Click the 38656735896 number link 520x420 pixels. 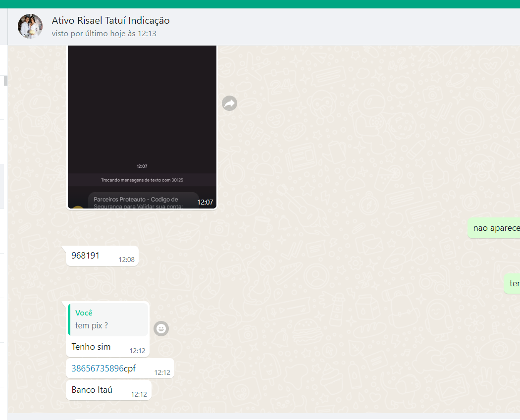(98, 368)
